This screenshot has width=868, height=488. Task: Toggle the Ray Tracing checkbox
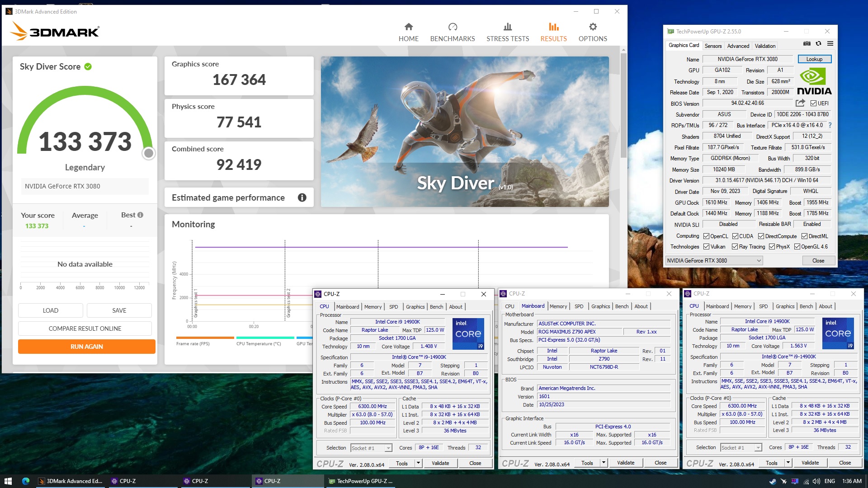735,247
